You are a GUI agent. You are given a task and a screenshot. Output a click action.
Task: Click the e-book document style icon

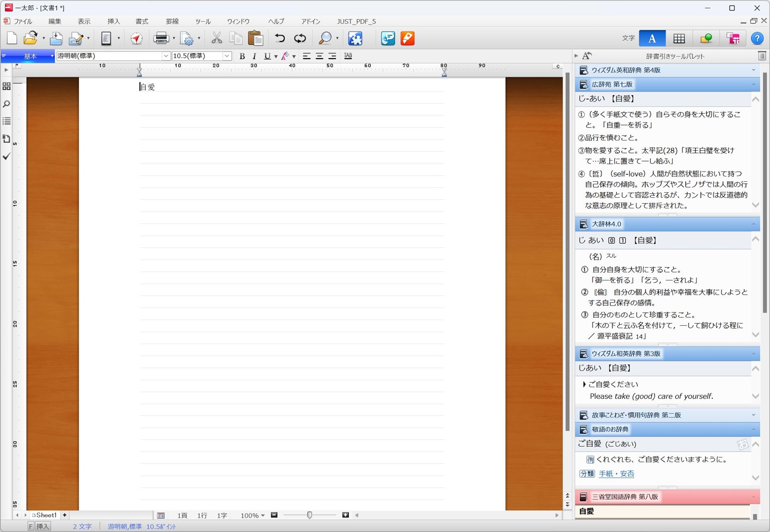[x=106, y=38]
